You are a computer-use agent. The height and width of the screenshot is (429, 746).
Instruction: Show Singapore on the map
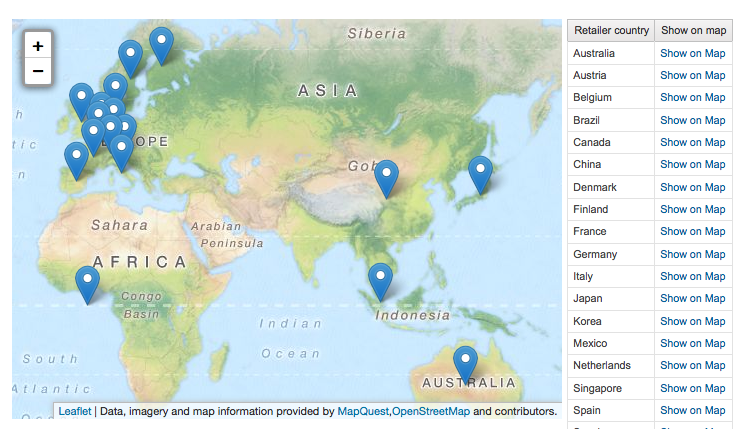tap(693, 388)
